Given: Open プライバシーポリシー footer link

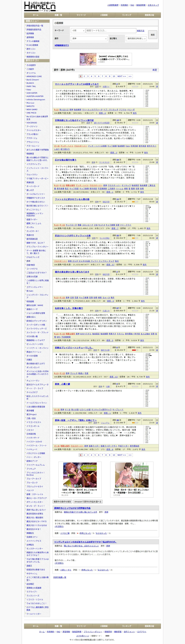Looking at the screenshot, I should pos(93,632).
